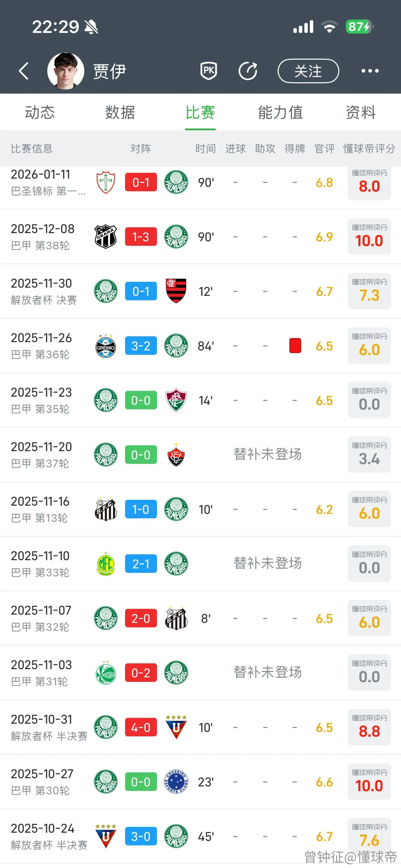Open the 资料 tab
401x868 pixels.
[x=361, y=112]
